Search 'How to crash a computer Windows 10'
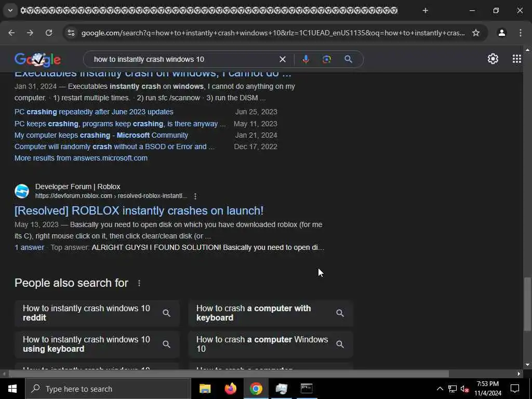The width and height of the screenshot is (532, 399). pos(271,344)
